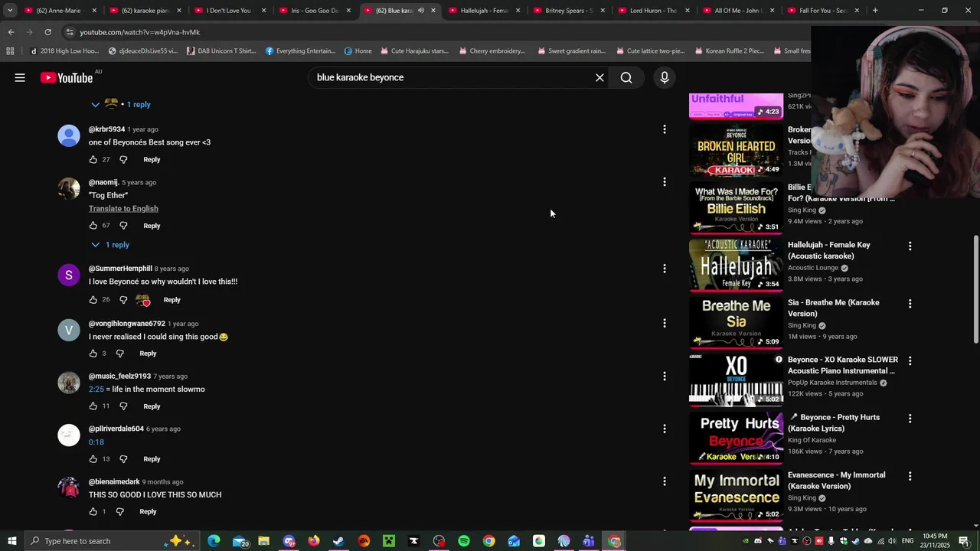Close the Blue karaoke tab
This screenshot has height=551, width=980.
tap(433, 11)
